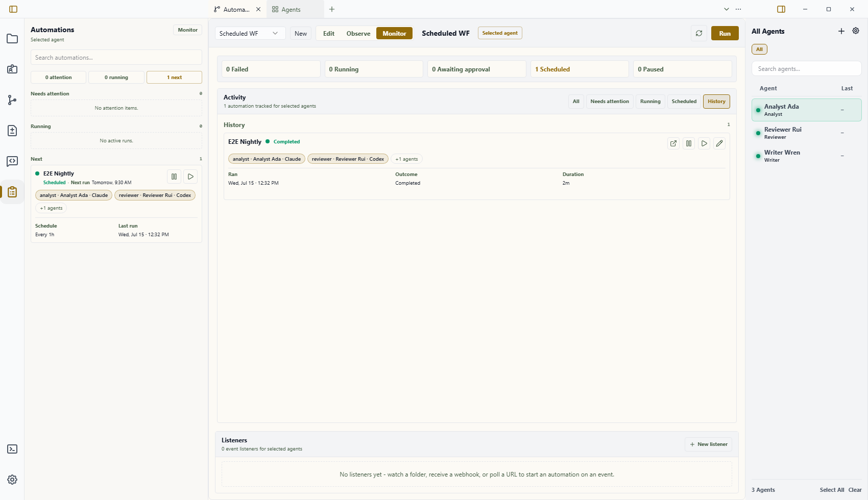This screenshot has width=868, height=500.
Task: Open the folder icon in left sidebar
Action: (12, 39)
